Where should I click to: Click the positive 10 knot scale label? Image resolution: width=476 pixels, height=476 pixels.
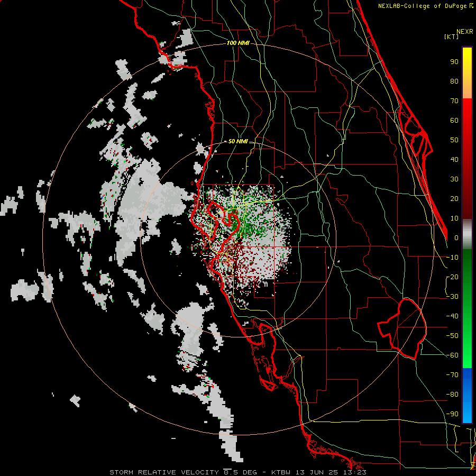click(454, 218)
